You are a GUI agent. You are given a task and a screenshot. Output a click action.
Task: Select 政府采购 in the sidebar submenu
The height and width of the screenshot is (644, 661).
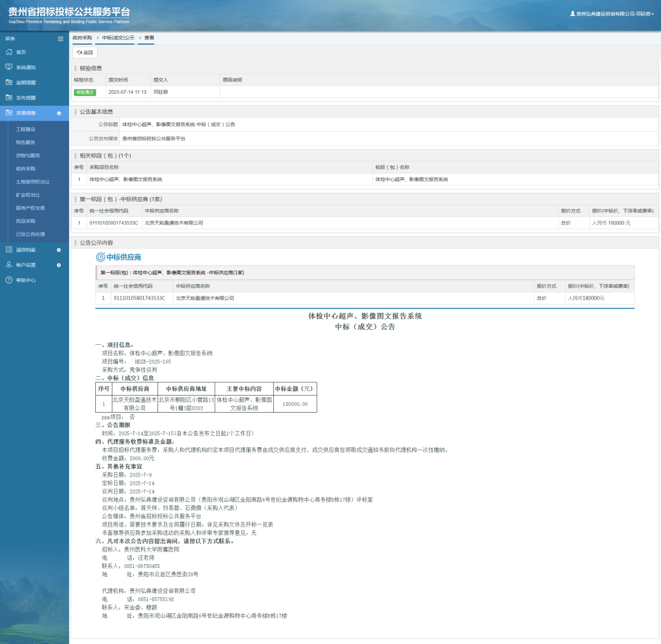pos(25,169)
